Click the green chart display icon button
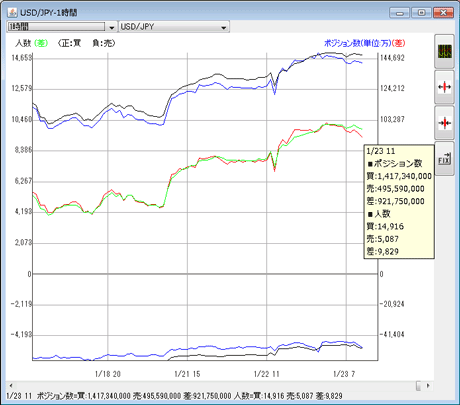 tap(444, 51)
